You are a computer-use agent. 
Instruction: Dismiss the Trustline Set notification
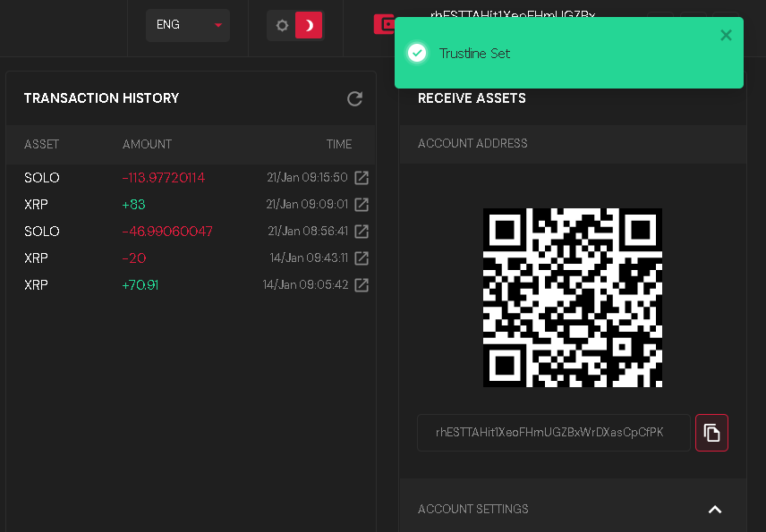tap(726, 35)
